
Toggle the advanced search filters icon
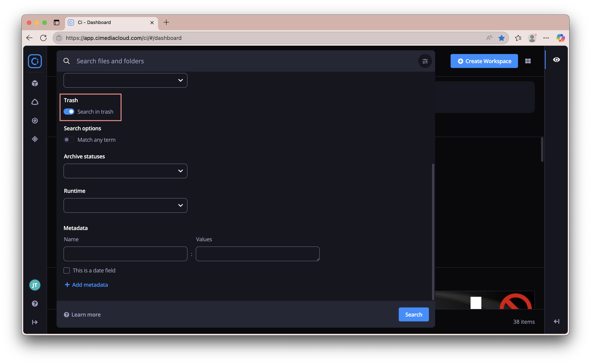click(425, 61)
